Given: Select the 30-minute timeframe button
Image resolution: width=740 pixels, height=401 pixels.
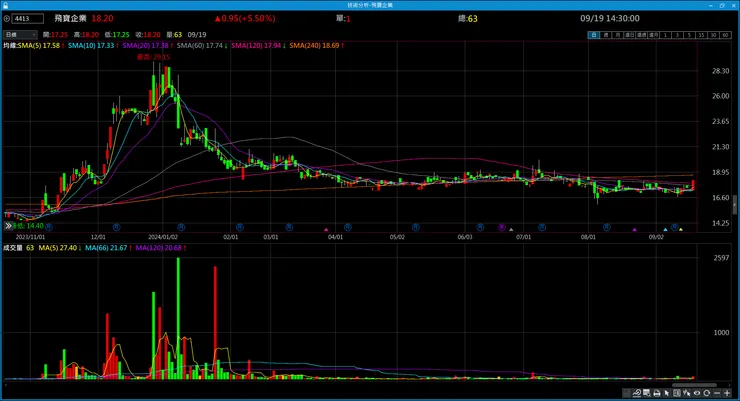Looking at the screenshot, I should point(713,35).
